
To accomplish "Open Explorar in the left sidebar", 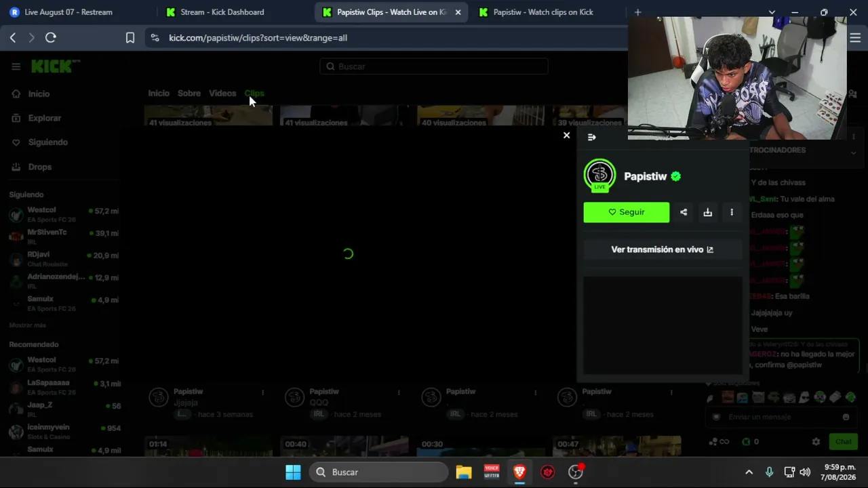I will pyautogui.click(x=44, y=118).
